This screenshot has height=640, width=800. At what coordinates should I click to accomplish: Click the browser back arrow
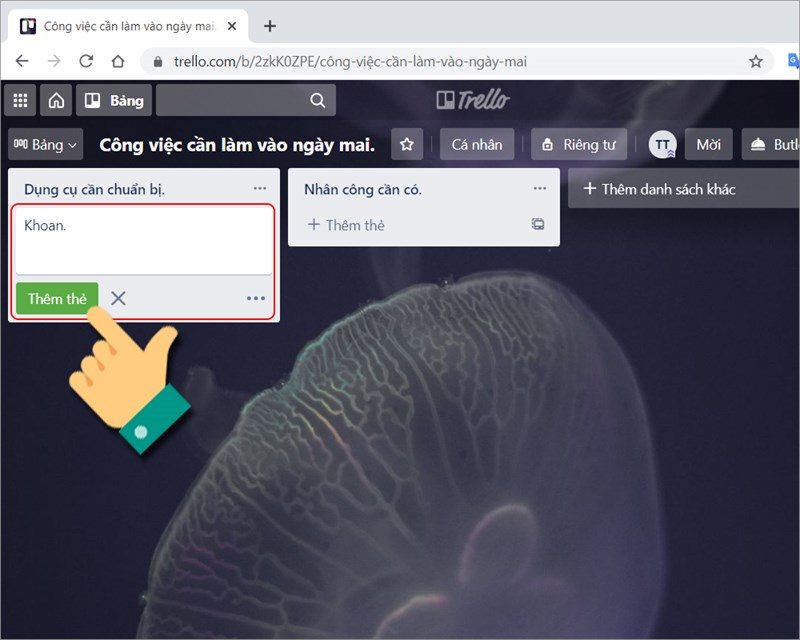pos(22,61)
